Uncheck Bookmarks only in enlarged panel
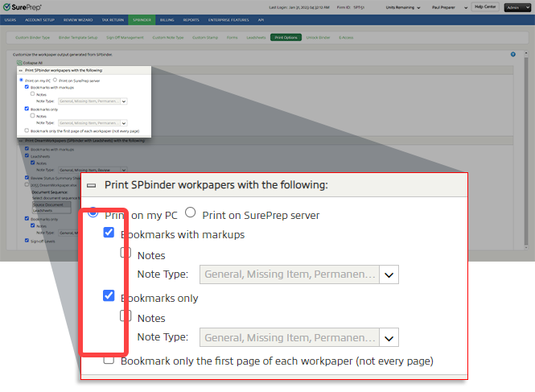Viewport: 535px width, 392px height. pyautogui.click(x=109, y=296)
